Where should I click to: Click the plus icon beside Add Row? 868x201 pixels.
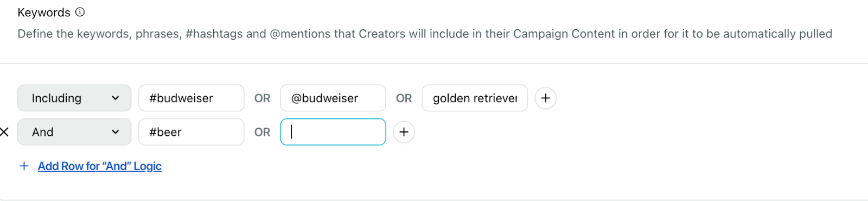(x=24, y=166)
